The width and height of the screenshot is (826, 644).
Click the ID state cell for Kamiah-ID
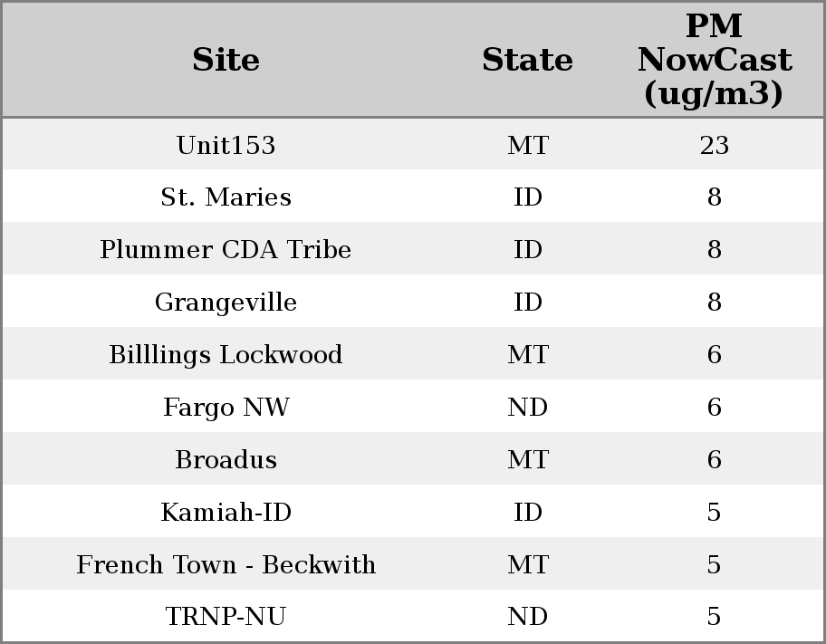click(x=527, y=513)
